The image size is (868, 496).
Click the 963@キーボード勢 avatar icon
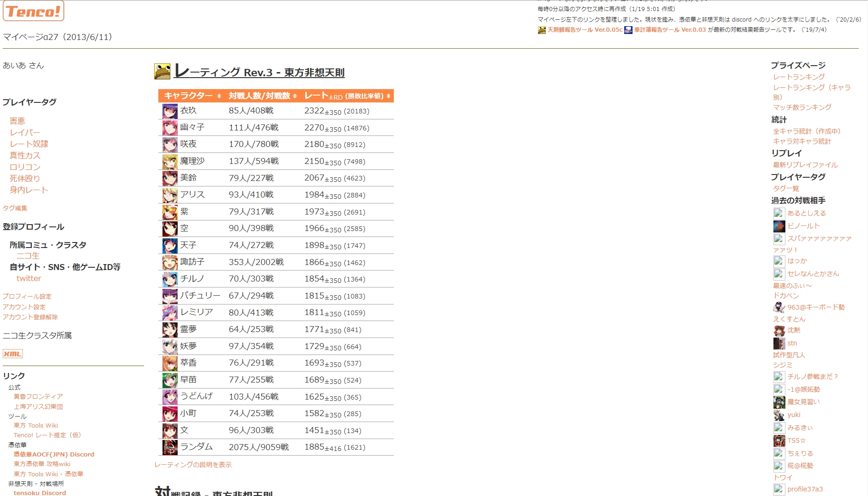(x=779, y=307)
